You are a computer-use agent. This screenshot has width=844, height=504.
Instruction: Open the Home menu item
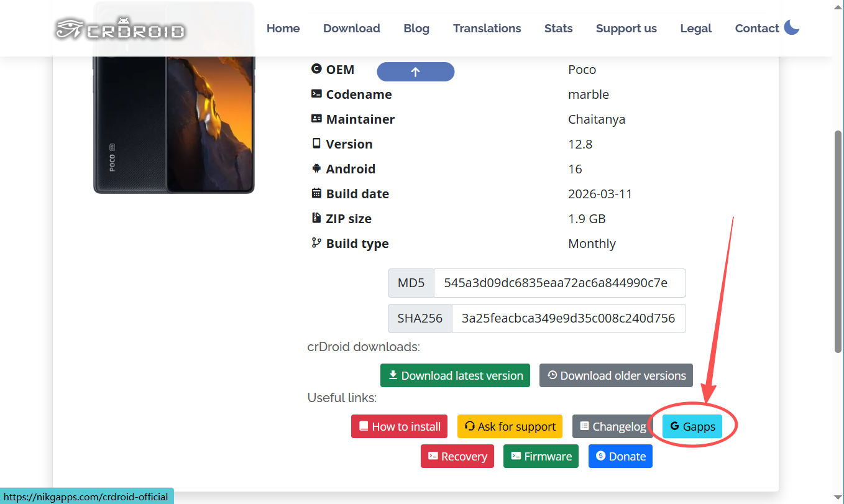click(x=283, y=29)
